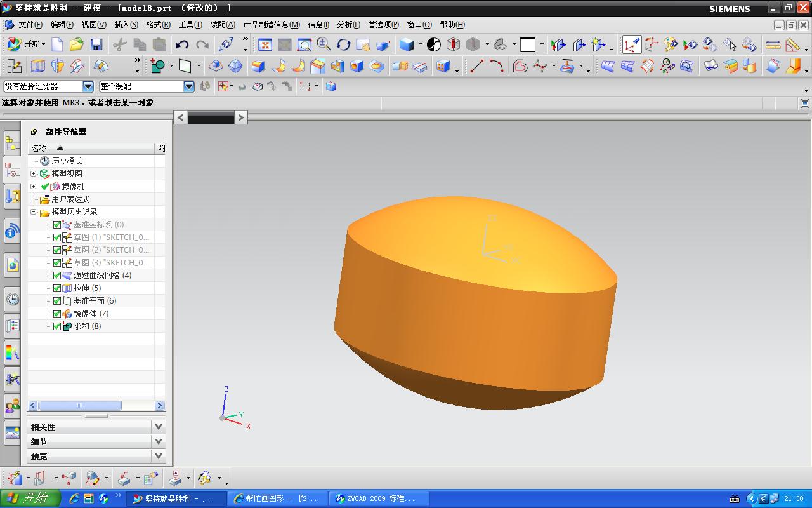Uncheck the 草图 (3) feature checkbox
The width and height of the screenshot is (812, 508).
tap(57, 263)
